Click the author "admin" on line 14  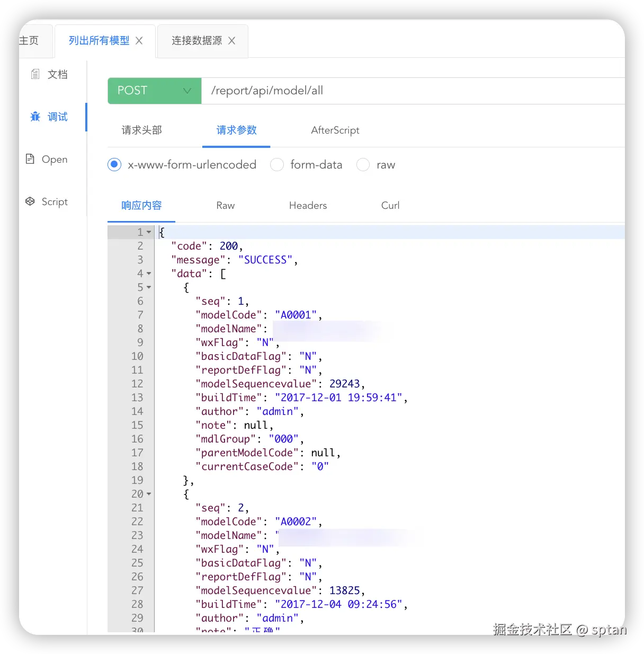[278, 411]
